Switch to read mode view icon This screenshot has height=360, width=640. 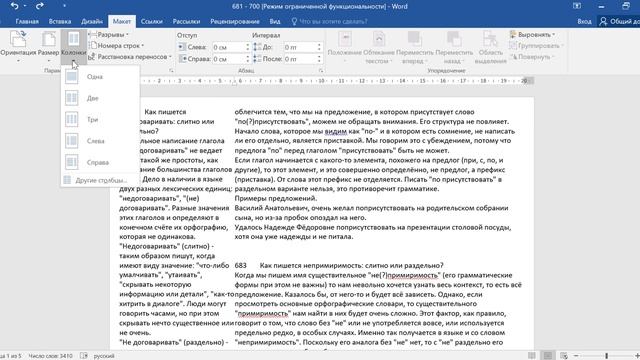531,356
